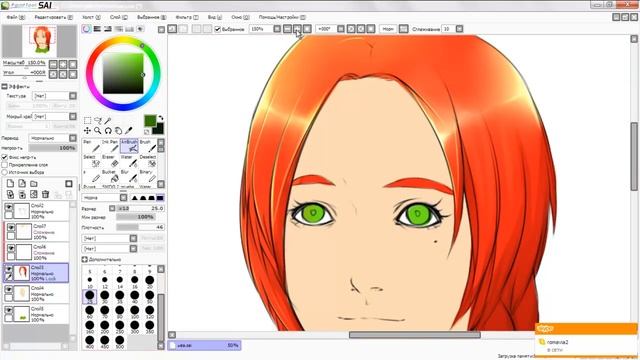Pick the move layer tool

pyautogui.click(x=87, y=131)
